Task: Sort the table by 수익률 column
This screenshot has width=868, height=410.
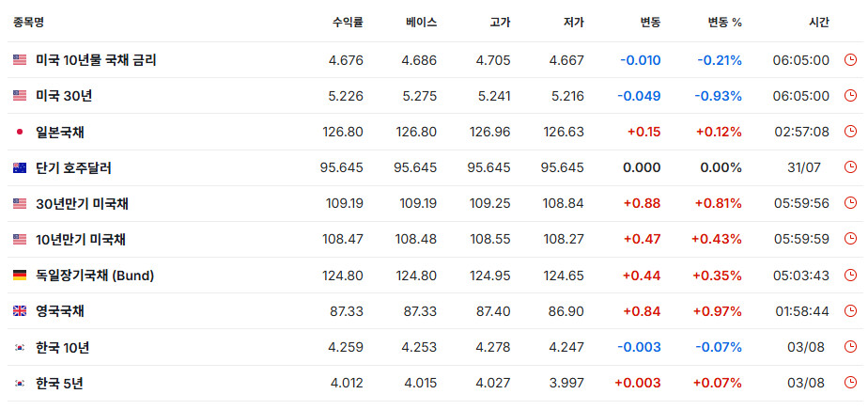Action: (x=348, y=23)
